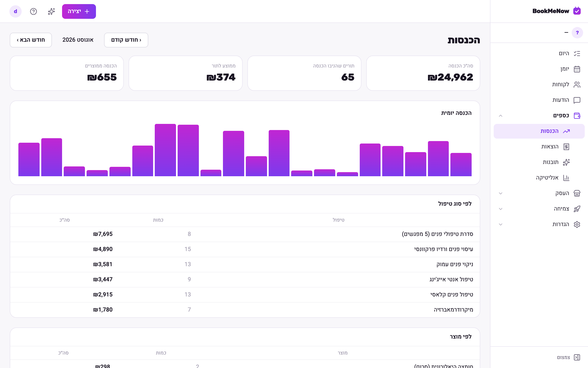588x368 pixels.
Task: Click the ₪3,447 total amount
Action: pos(103,279)
